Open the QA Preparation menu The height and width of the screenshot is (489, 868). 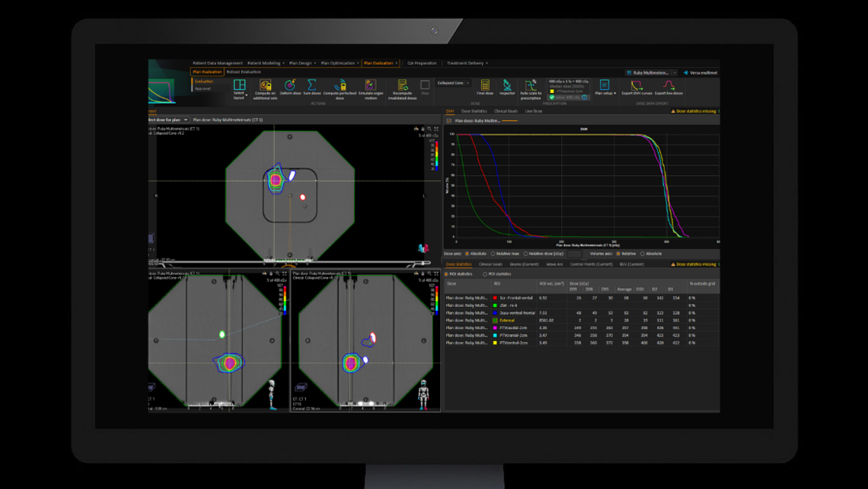click(x=424, y=63)
